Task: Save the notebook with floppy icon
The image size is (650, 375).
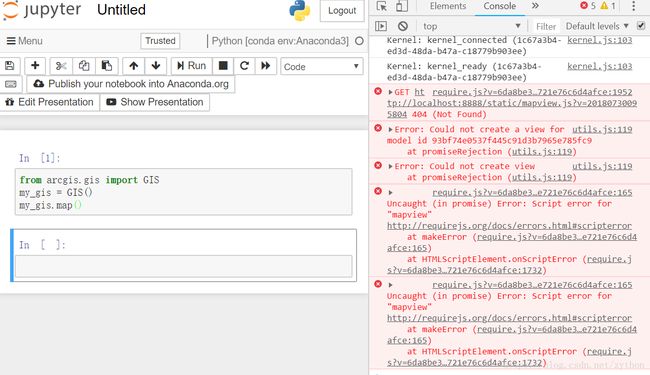Action: (x=10, y=66)
